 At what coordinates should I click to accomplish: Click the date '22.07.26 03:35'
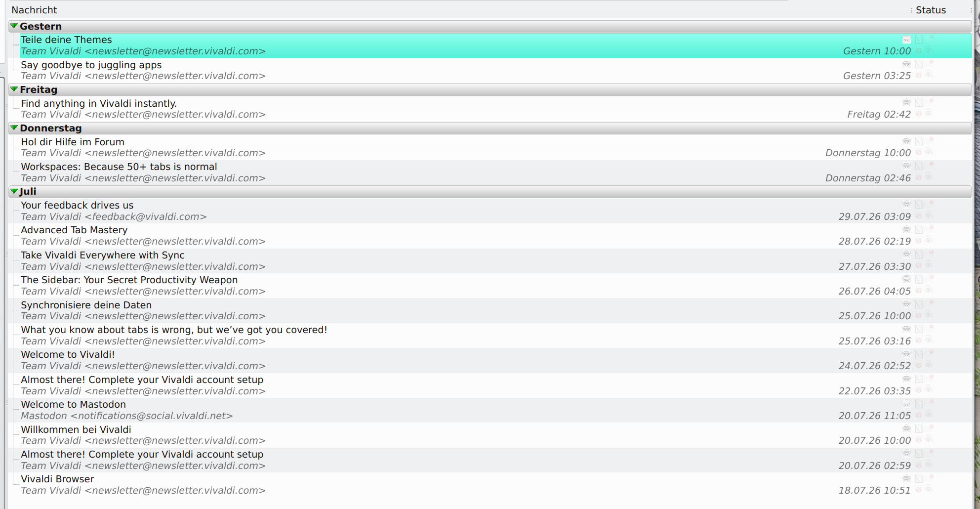pyautogui.click(x=874, y=391)
